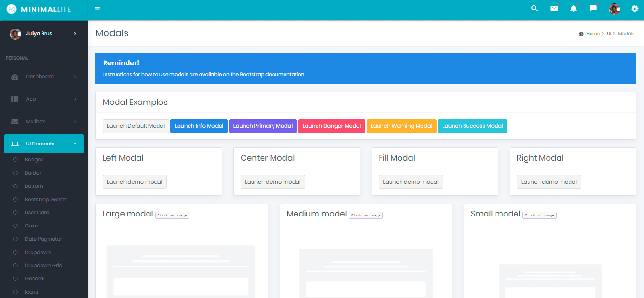This screenshot has height=298, width=644.
Task: Open the settings gear icon
Action: click(635, 9)
